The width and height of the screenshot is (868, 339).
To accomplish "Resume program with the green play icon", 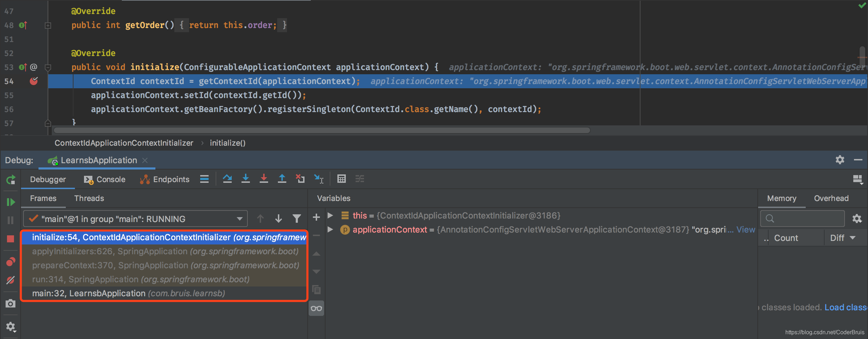I will (x=10, y=202).
